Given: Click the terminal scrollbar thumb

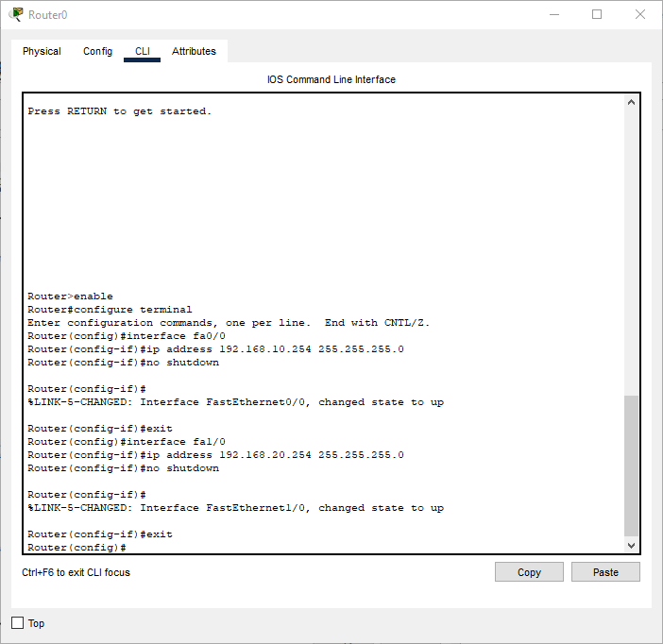Looking at the screenshot, I should coord(632,466).
